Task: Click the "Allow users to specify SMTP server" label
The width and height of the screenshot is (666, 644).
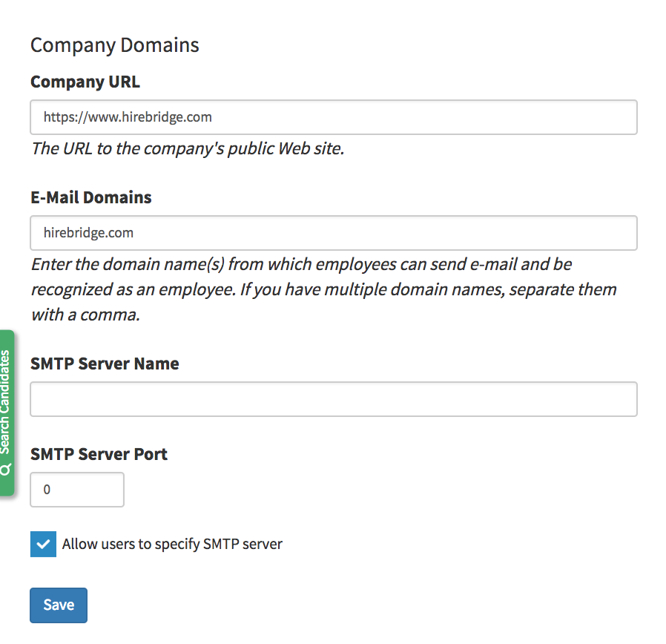Action: 172,544
